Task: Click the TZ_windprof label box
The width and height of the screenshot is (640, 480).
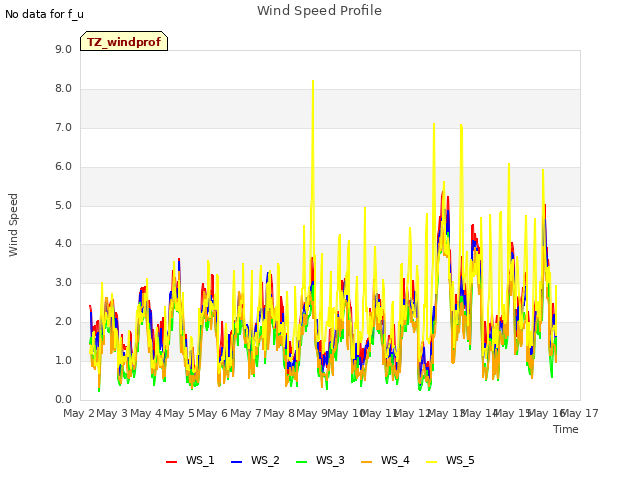Action: tap(124, 41)
